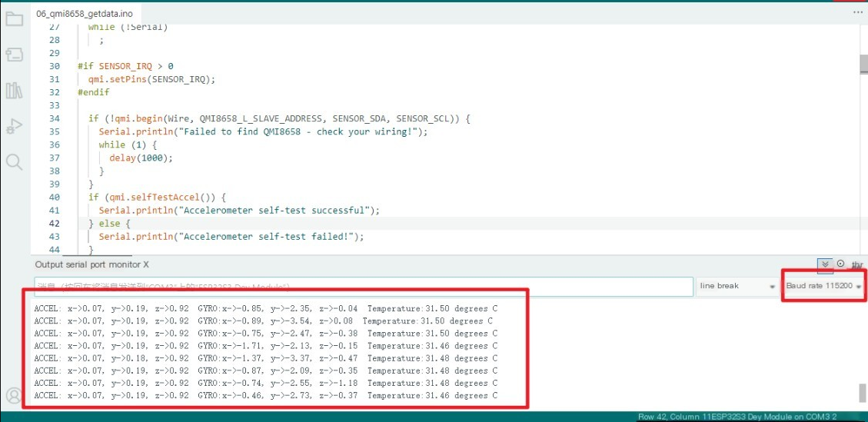Open the Sketchbook folder icon in sidebar

pyautogui.click(x=14, y=19)
